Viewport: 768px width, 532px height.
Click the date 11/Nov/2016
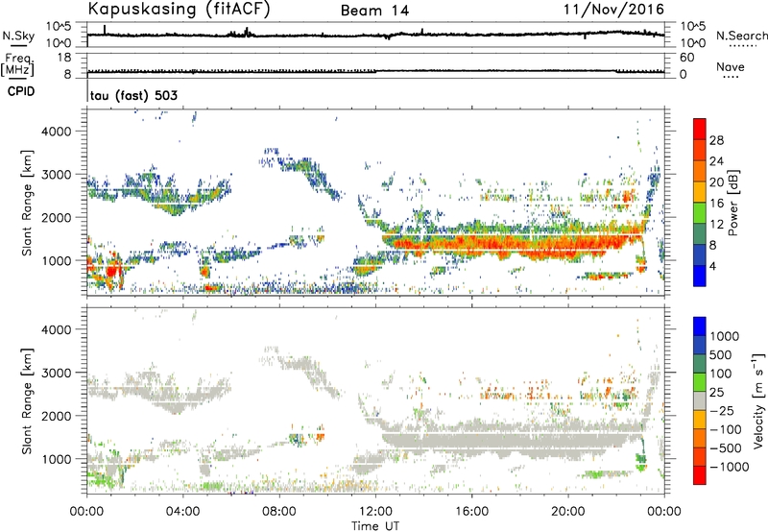pyautogui.click(x=613, y=10)
